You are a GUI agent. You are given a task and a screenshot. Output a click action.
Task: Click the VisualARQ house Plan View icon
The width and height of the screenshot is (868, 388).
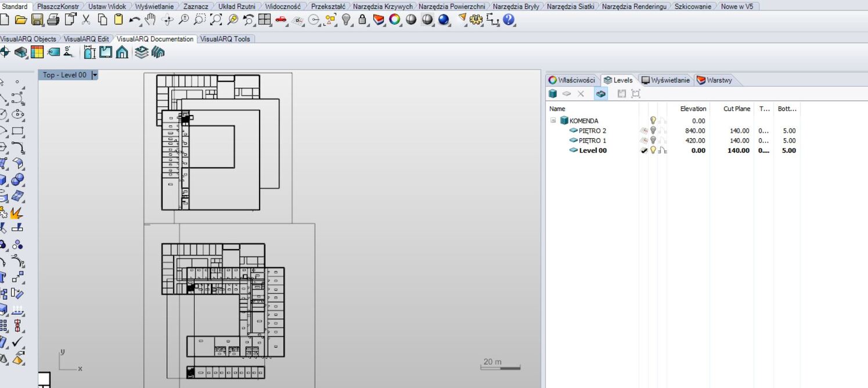click(122, 52)
